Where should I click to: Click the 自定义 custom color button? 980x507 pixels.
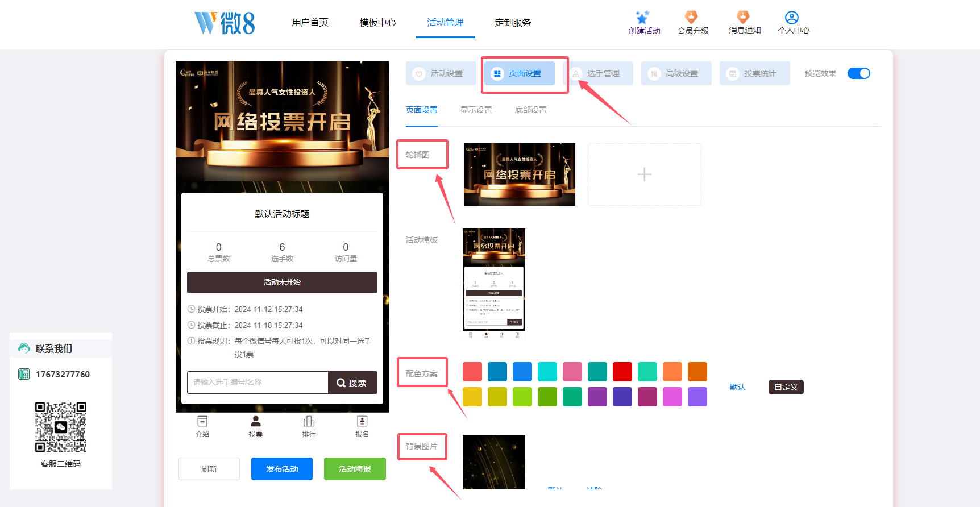[786, 387]
